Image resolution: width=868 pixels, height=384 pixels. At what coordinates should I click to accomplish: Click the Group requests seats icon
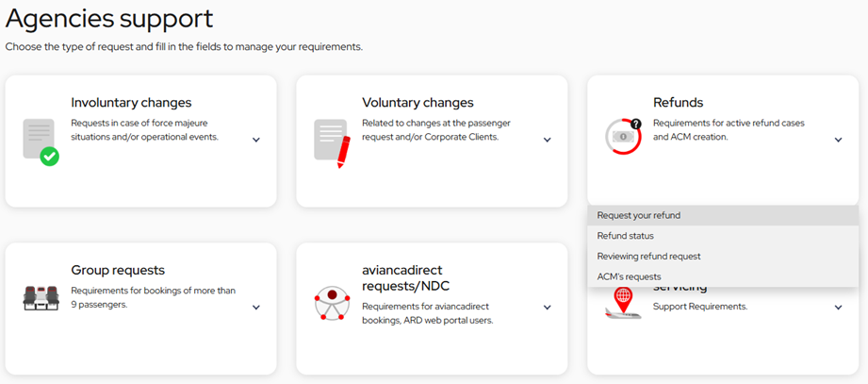point(41,298)
